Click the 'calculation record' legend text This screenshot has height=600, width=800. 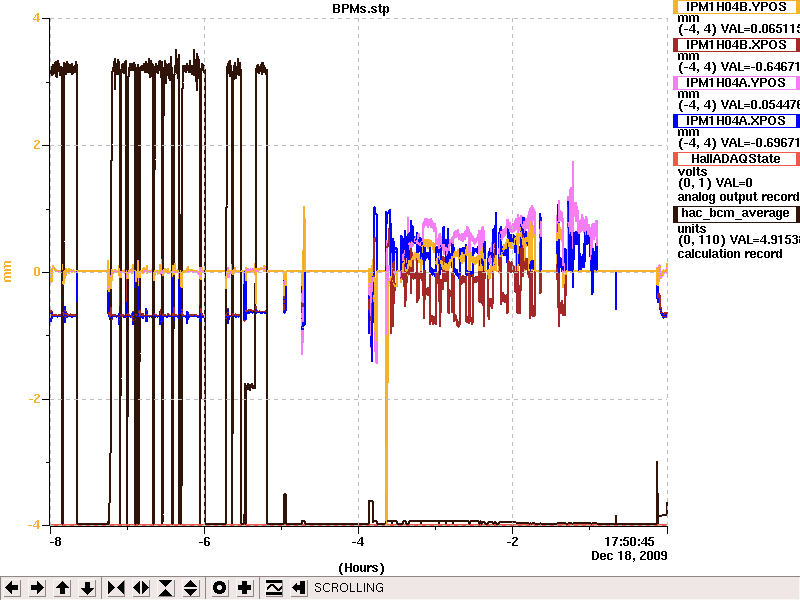pos(730,254)
